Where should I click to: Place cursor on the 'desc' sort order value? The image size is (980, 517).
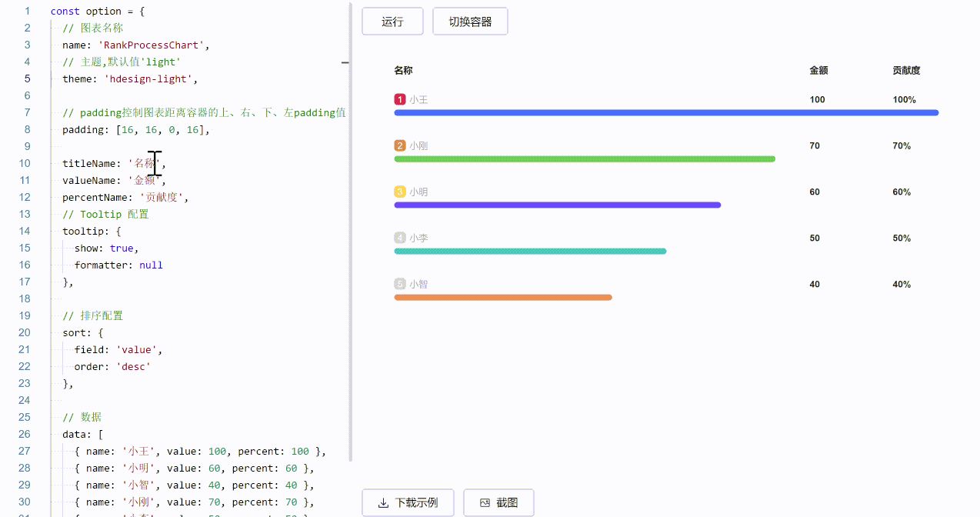pyautogui.click(x=132, y=366)
